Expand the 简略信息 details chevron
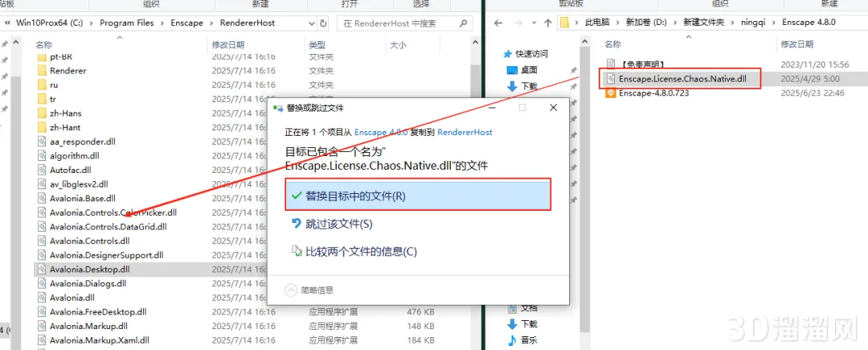The width and height of the screenshot is (868, 350). [291, 290]
